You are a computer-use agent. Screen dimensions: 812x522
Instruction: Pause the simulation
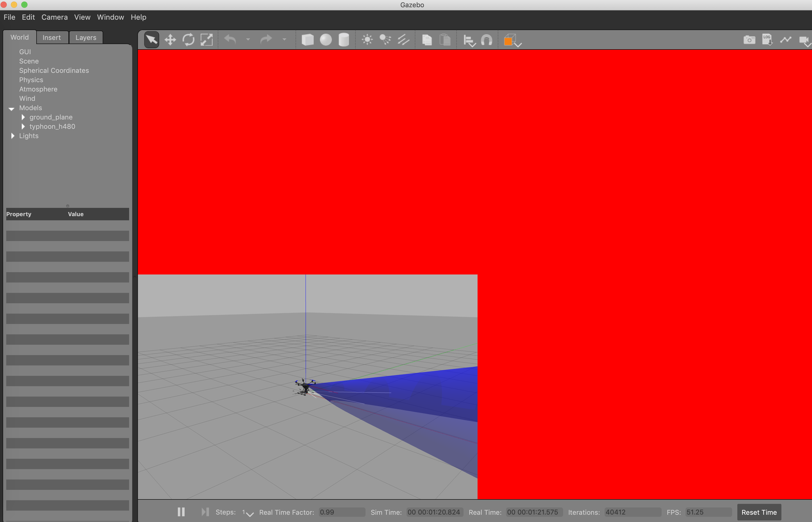click(x=181, y=512)
